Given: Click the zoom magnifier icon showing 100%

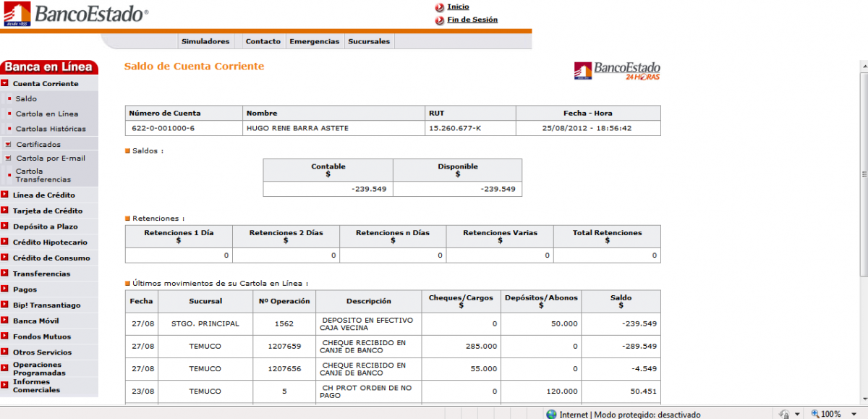Looking at the screenshot, I should pyautogui.click(x=814, y=414).
